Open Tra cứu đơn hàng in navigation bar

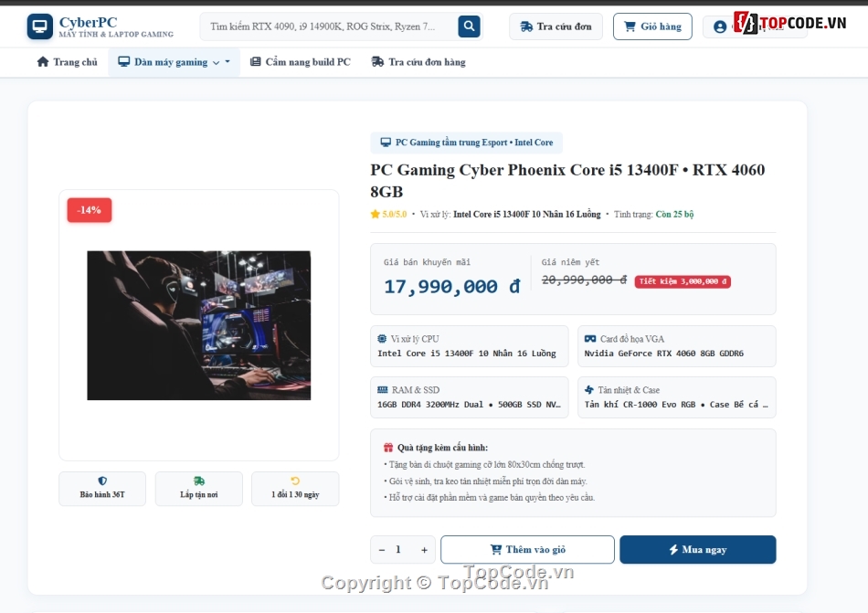click(418, 62)
